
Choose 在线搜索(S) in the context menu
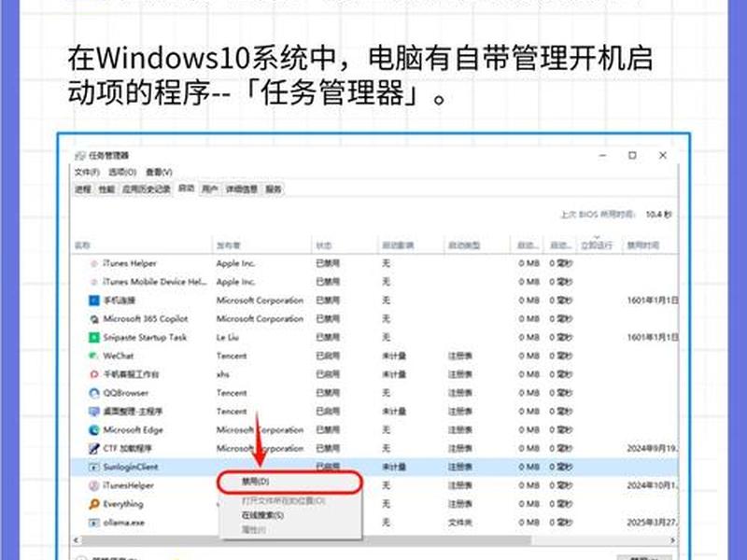pos(289,515)
